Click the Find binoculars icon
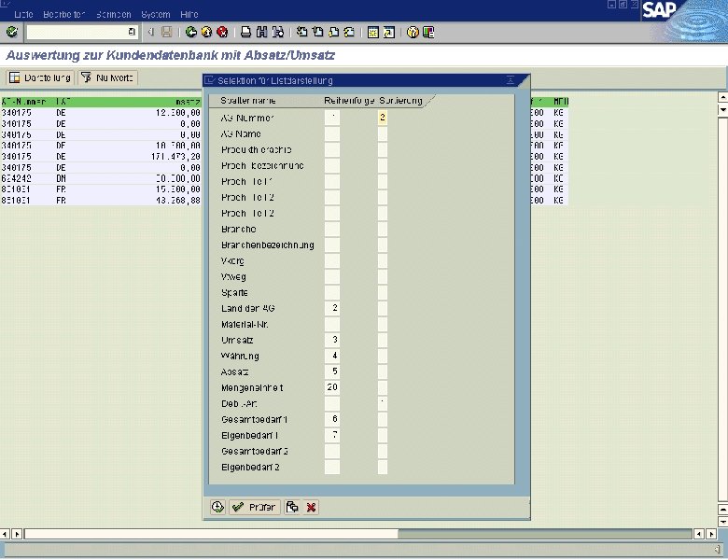 coord(262,32)
